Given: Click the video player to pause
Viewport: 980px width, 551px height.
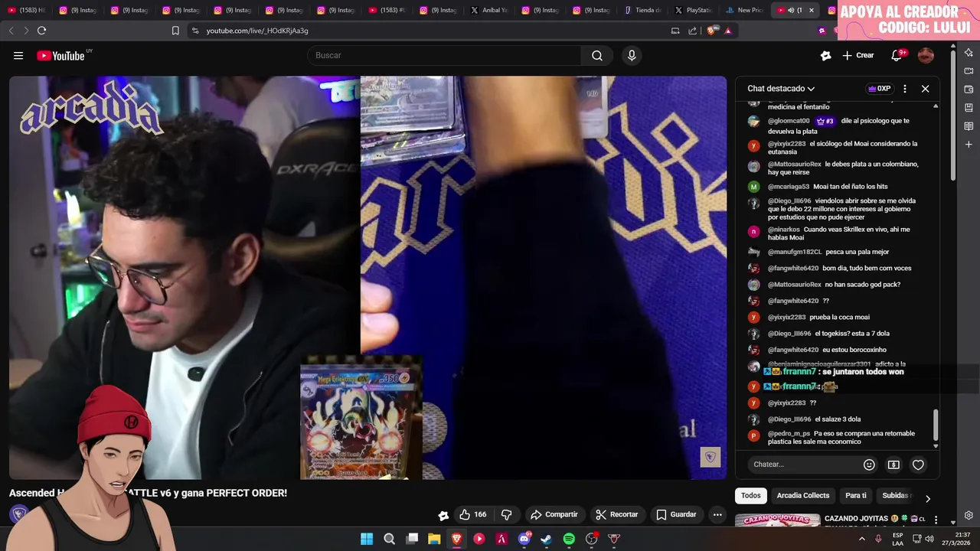Looking at the screenshot, I should point(367,277).
